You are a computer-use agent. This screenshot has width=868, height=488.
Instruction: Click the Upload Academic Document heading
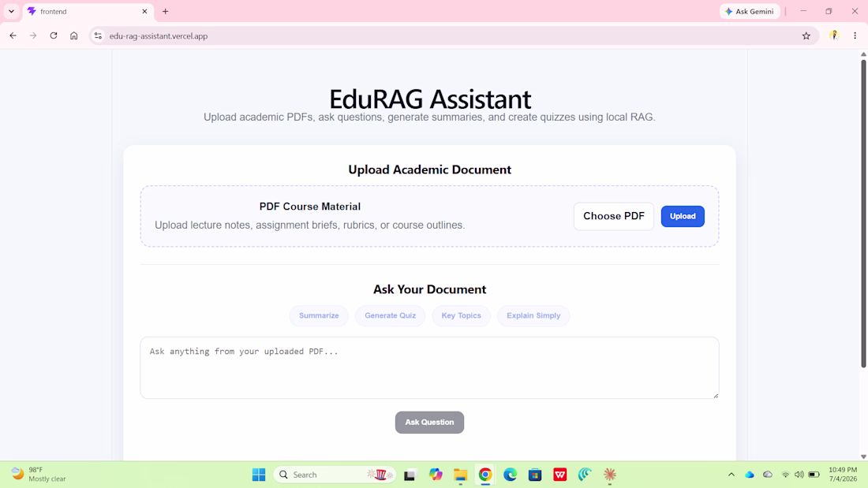click(x=429, y=169)
